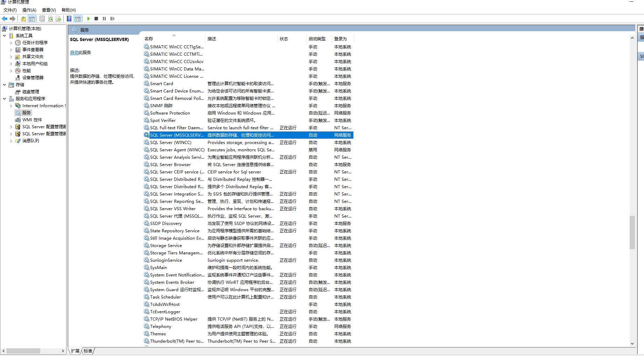644x356 pixels.
Task: Collapse the 系统工具 tree node
Action: [x=5, y=35]
